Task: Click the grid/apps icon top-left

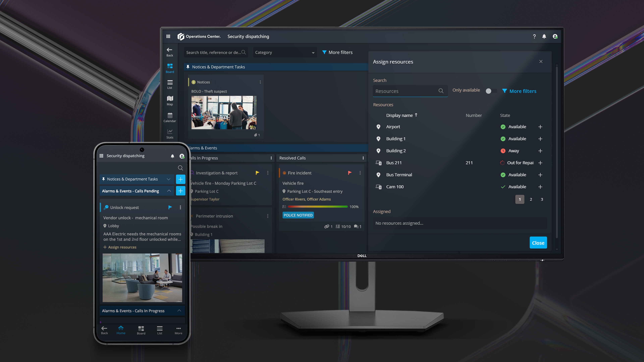Action: click(x=169, y=36)
